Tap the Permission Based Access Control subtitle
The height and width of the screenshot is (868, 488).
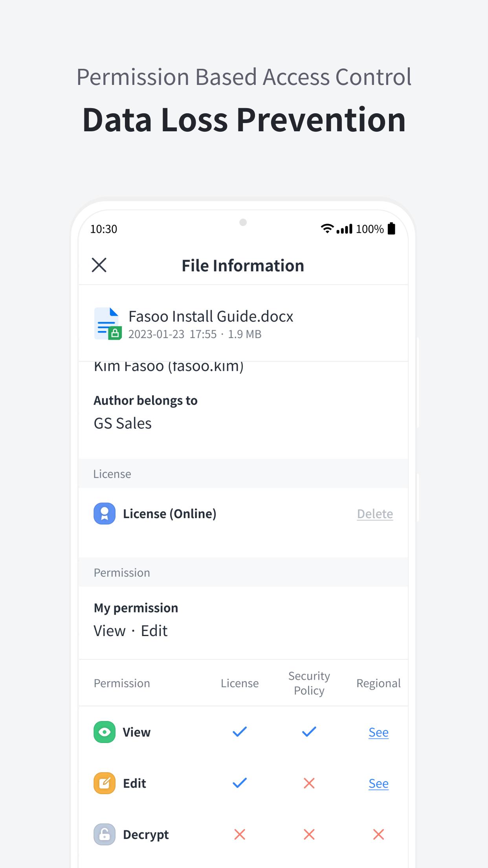[x=244, y=77]
